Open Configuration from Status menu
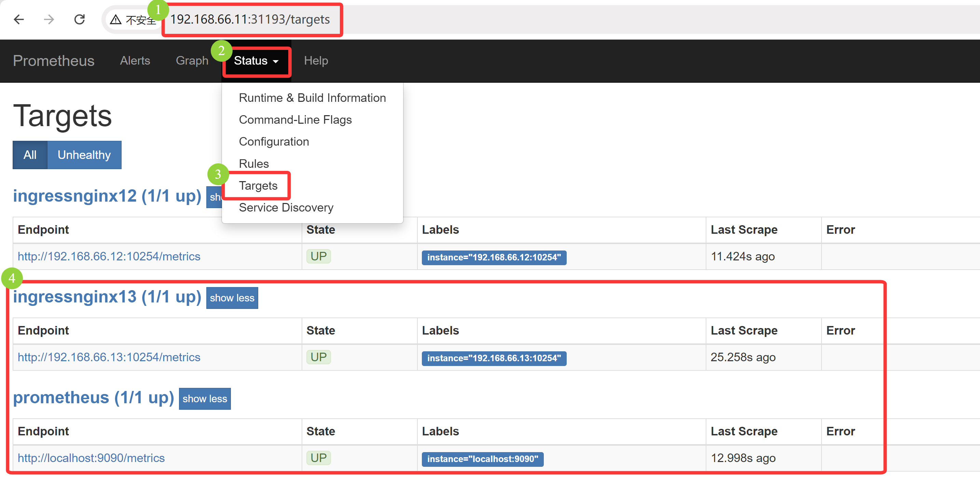Image resolution: width=980 pixels, height=488 pixels. 274,141
